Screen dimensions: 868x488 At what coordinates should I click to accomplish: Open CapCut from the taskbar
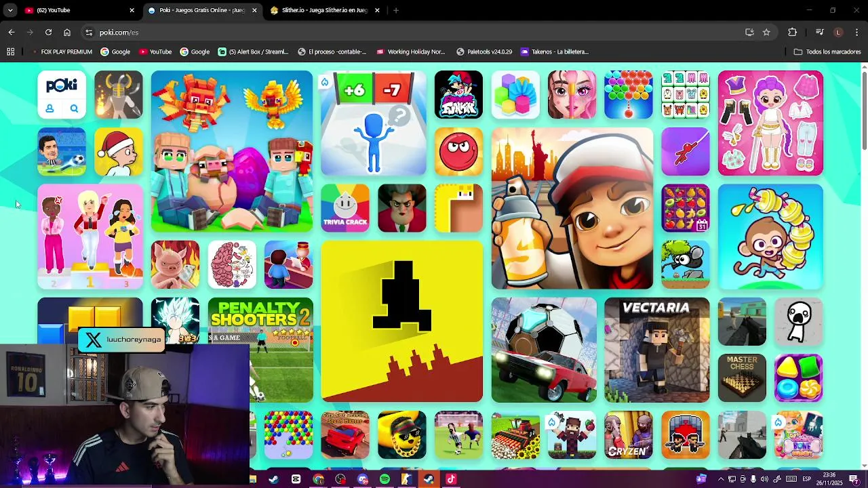tap(296, 479)
